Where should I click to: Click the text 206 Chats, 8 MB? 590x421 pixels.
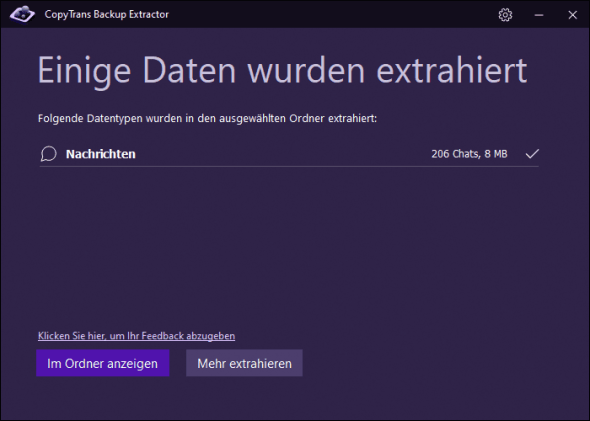(469, 154)
